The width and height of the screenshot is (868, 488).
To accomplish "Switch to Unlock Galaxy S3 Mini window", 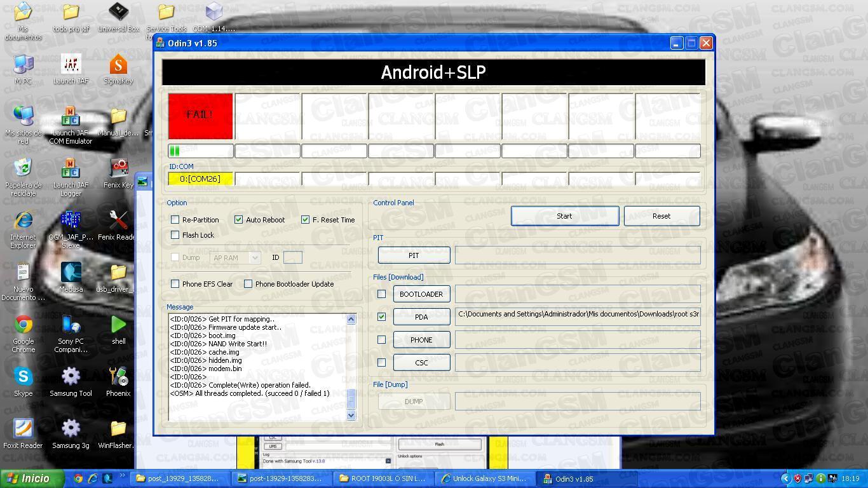I will point(484,478).
